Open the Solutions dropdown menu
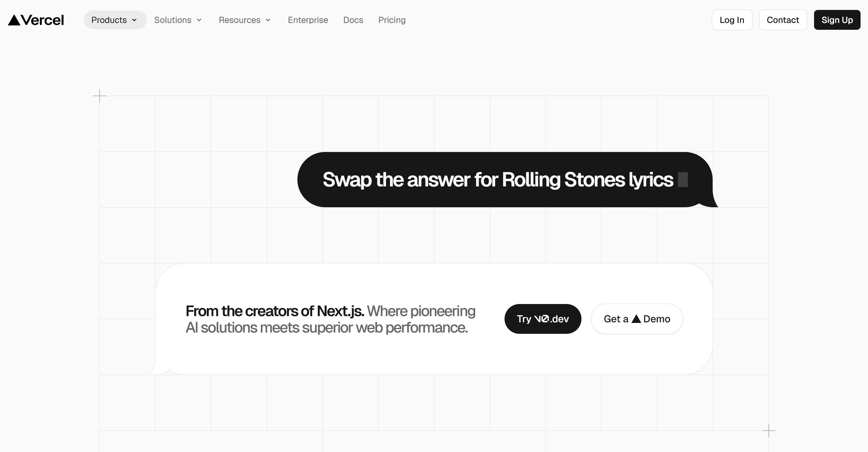The width and height of the screenshot is (868, 452). pos(173,20)
